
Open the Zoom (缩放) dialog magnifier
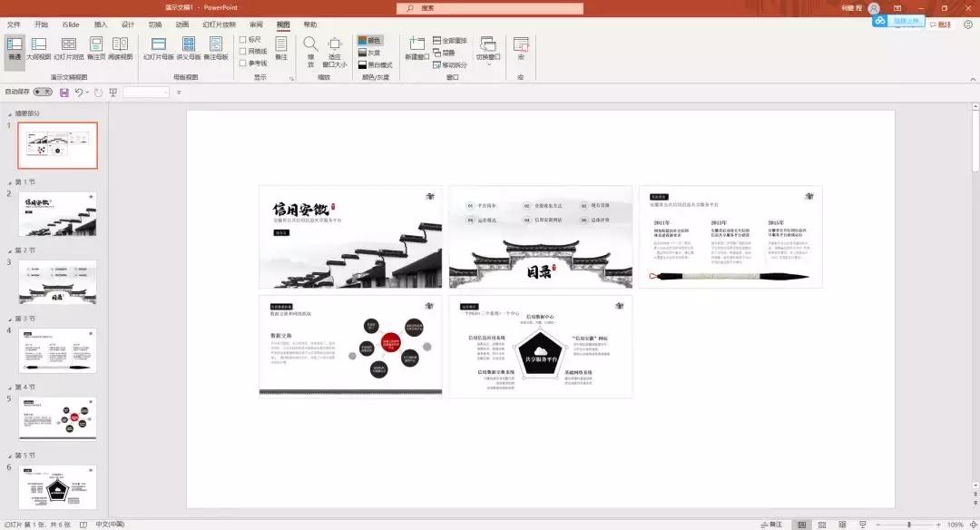tap(310, 51)
